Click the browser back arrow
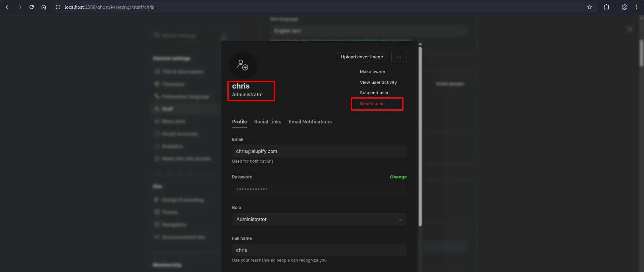 pyautogui.click(x=7, y=7)
